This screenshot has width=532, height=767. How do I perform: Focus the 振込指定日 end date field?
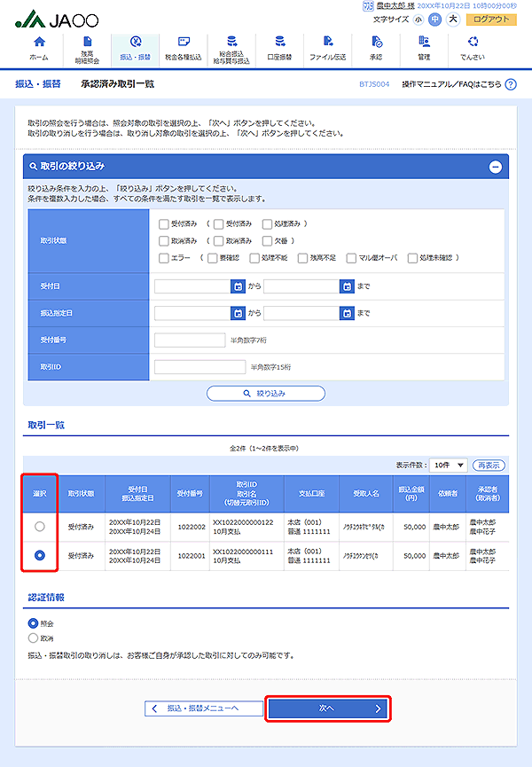(x=301, y=313)
